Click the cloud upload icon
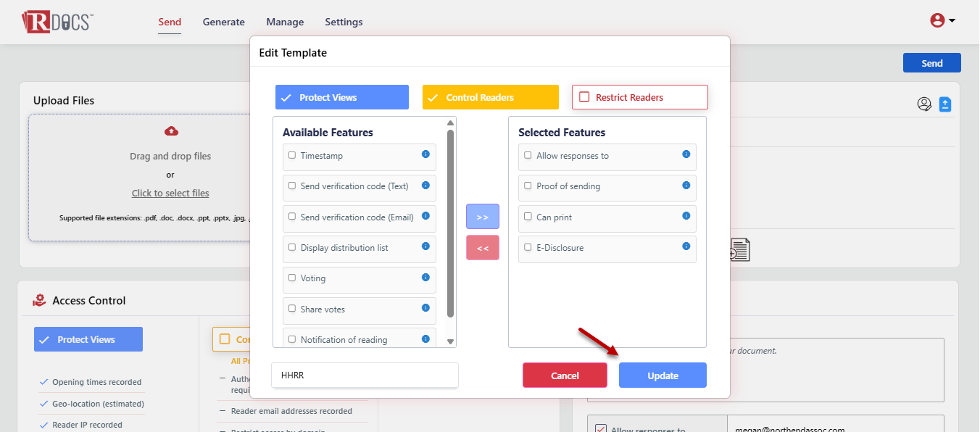This screenshot has width=980, height=432. (x=171, y=131)
